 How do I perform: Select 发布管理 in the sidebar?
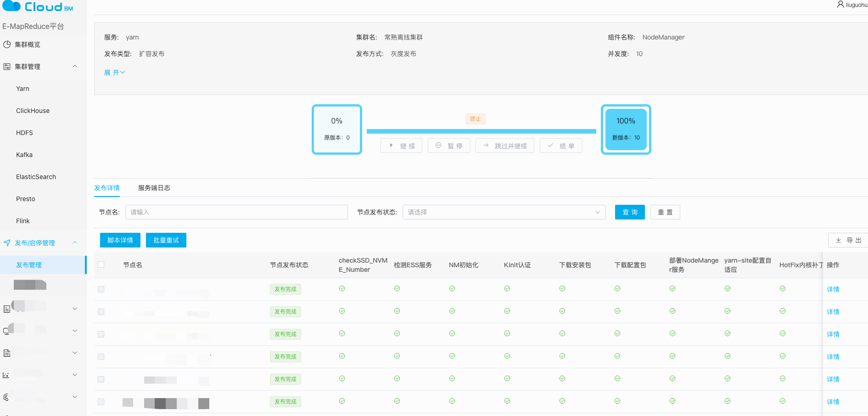coord(43,265)
